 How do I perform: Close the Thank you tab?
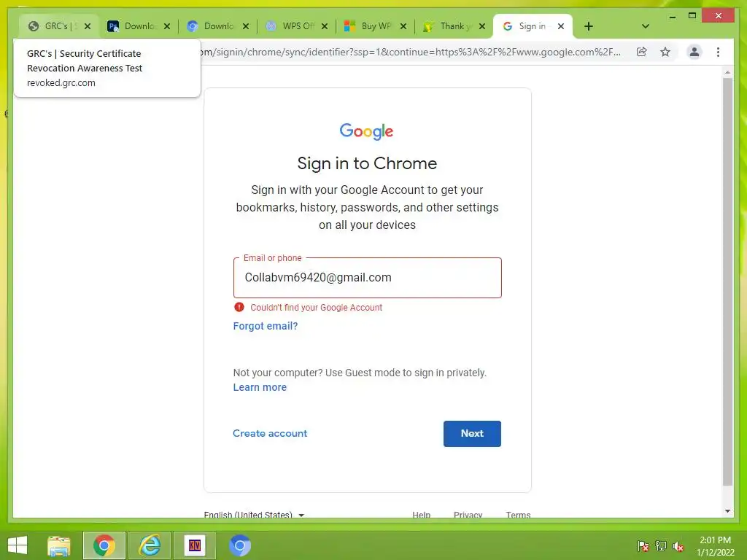[x=482, y=27]
